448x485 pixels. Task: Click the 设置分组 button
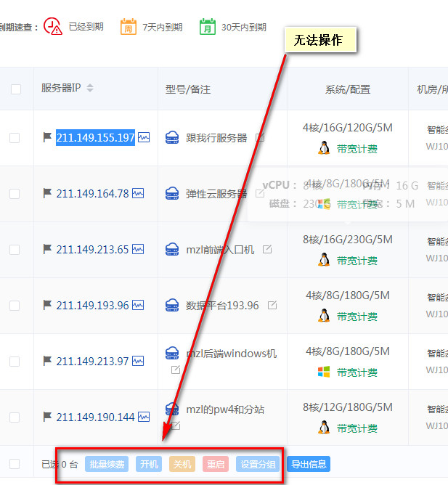click(x=258, y=464)
